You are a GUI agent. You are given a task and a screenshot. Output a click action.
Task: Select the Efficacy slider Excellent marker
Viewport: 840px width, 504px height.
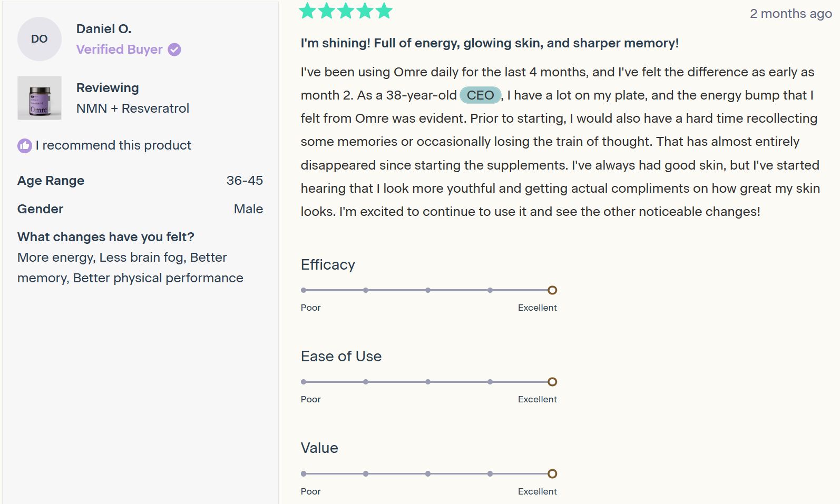click(552, 290)
